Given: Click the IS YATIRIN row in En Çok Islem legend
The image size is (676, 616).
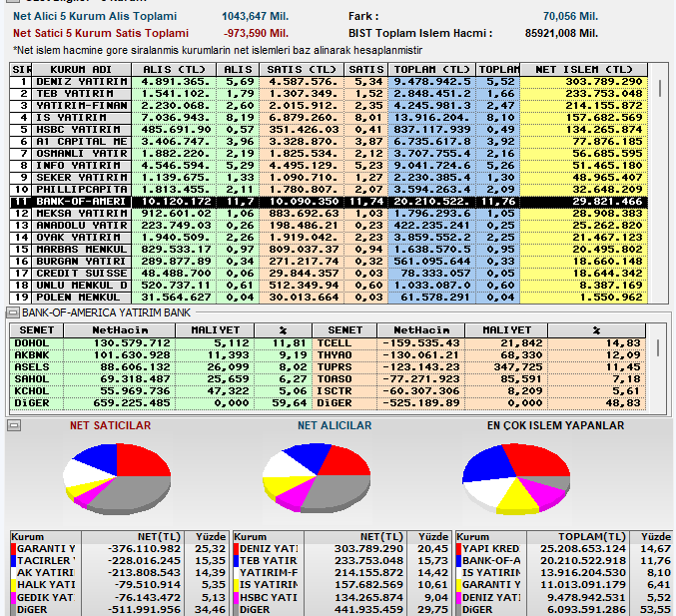Looking at the screenshot, I should pos(564,573).
